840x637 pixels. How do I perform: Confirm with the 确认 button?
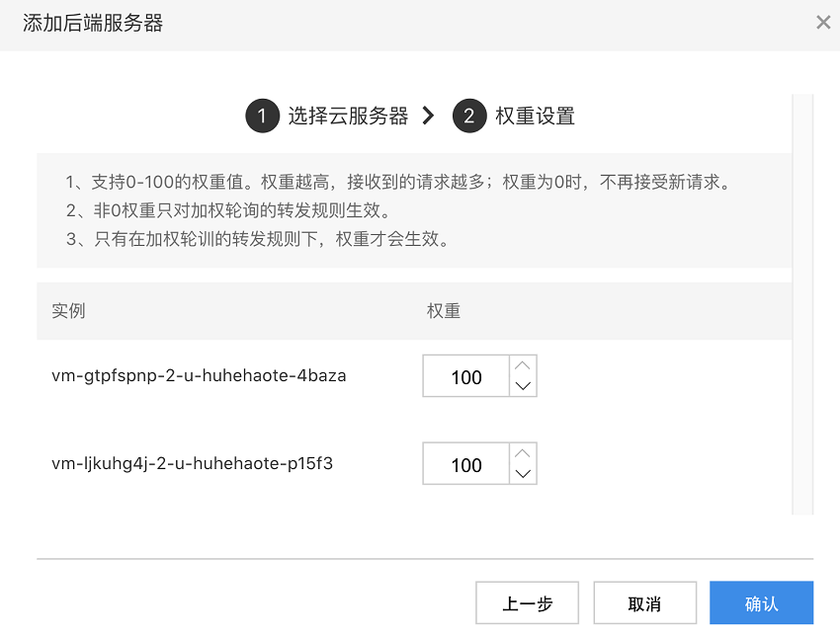[761, 602]
